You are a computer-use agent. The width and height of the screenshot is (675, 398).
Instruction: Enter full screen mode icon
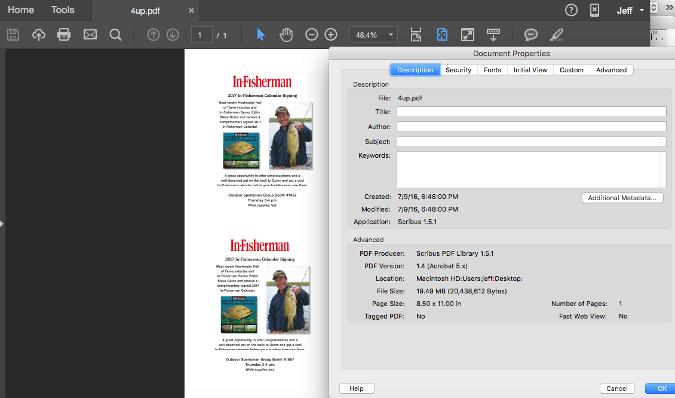coord(467,35)
